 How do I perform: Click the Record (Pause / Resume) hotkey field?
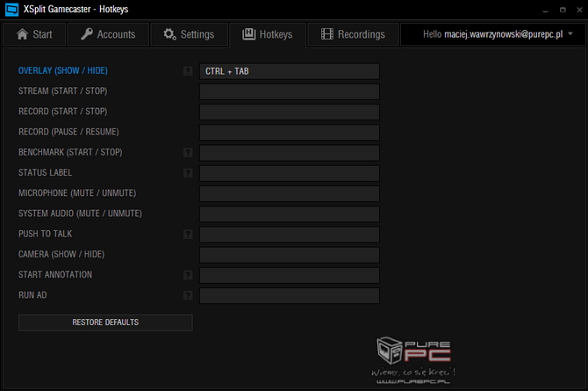289,133
